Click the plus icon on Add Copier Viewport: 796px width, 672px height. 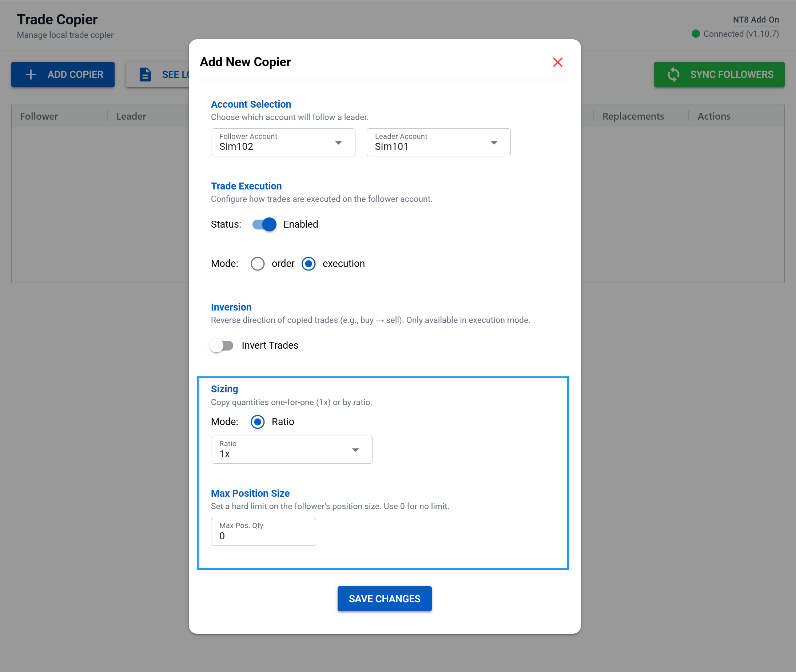pyautogui.click(x=31, y=74)
